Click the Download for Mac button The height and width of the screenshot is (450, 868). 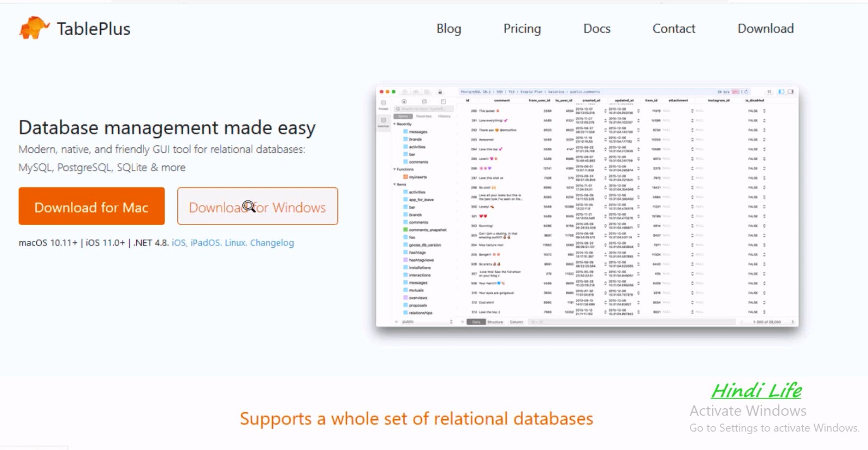[92, 206]
